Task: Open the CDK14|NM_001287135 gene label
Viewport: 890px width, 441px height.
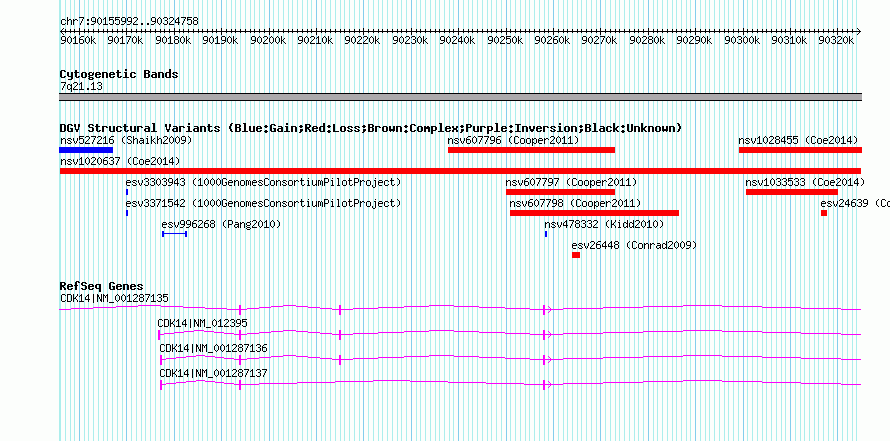Action: 114,298
